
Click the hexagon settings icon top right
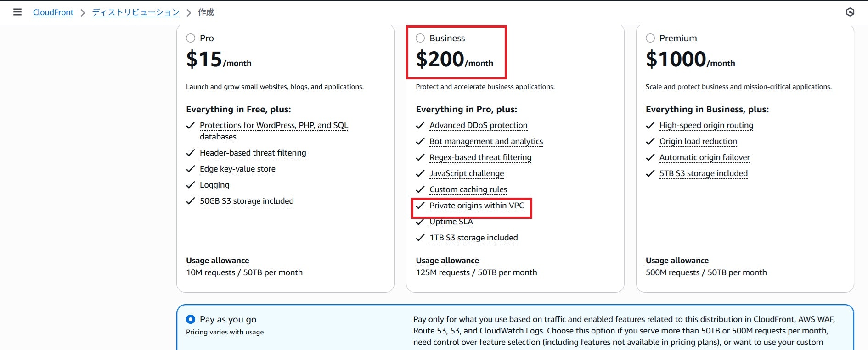point(850,12)
